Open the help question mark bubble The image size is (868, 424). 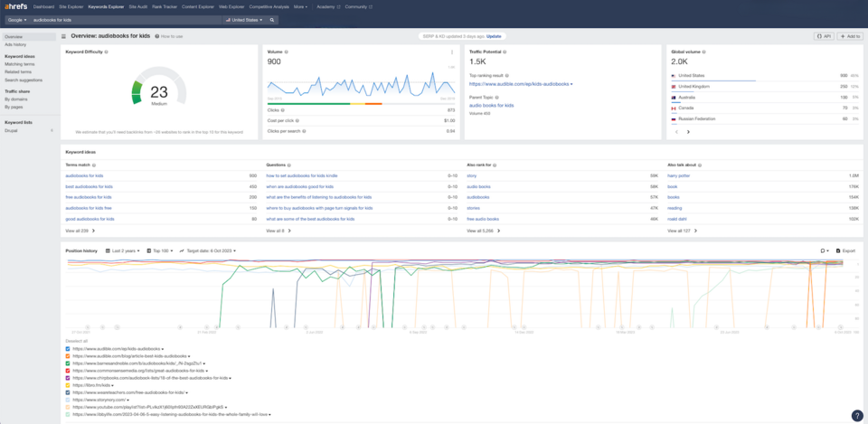coord(856,416)
